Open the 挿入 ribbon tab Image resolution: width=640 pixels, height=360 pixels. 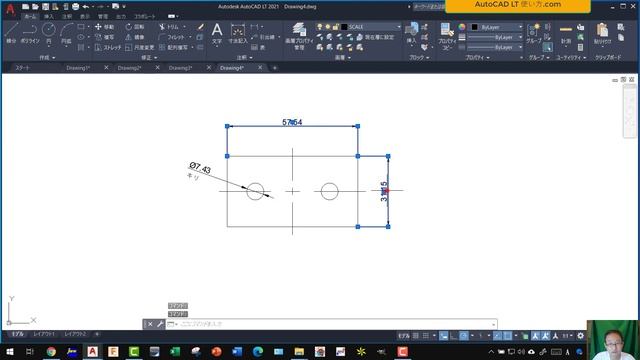pyautogui.click(x=49, y=16)
